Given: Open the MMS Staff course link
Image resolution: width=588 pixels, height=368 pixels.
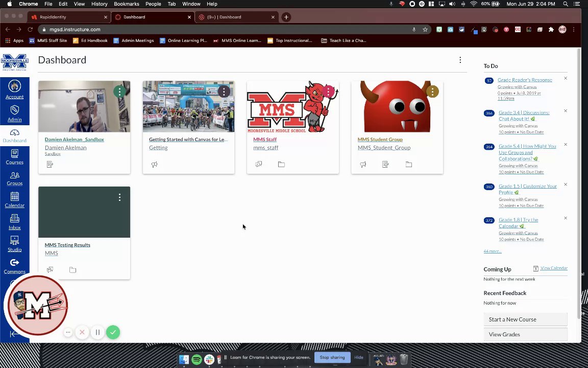Looking at the screenshot, I should [265, 140].
